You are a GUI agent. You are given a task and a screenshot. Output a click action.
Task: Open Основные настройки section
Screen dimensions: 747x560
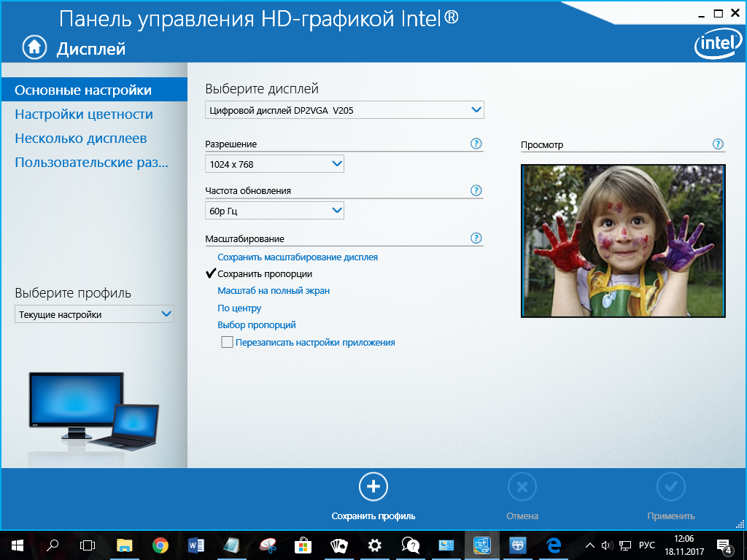click(94, 90)
